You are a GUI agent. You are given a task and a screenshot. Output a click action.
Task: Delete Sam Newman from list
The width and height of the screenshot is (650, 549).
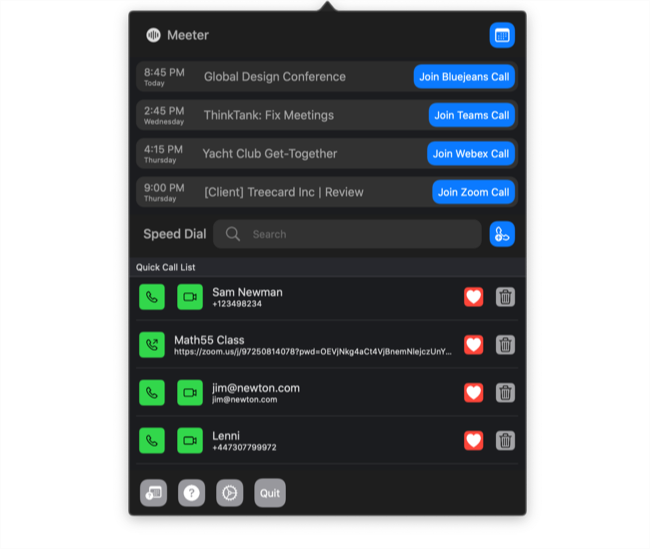(505, 297)
